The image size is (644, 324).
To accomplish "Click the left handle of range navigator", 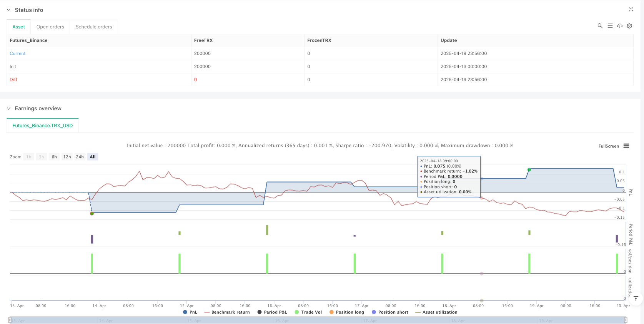I will pyautogui.click(x=10, y=320).
